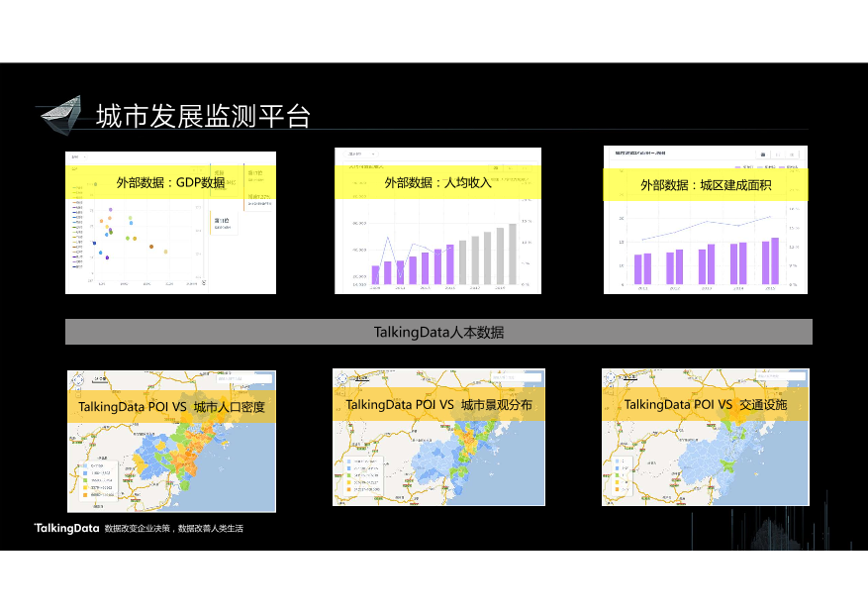Click the TalkingData logo in footer

(67, 528)
